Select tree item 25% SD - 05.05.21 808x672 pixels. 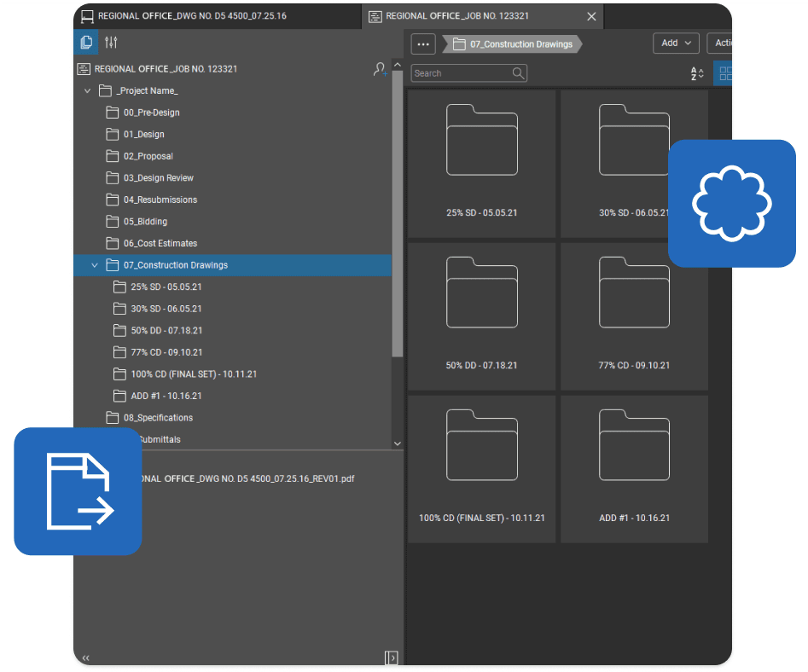[x=158, y=287]
